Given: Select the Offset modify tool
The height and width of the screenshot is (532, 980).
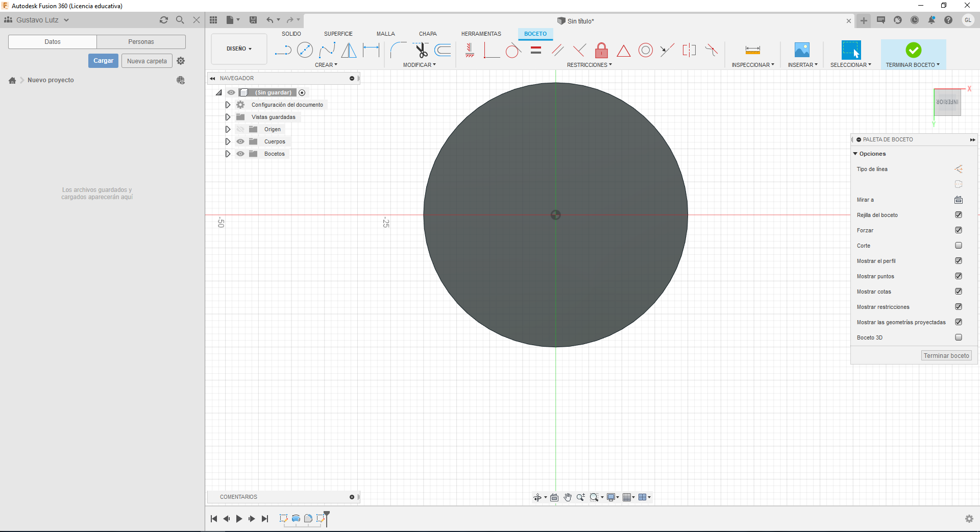Looking at the screenshot, I should (443, 50).
